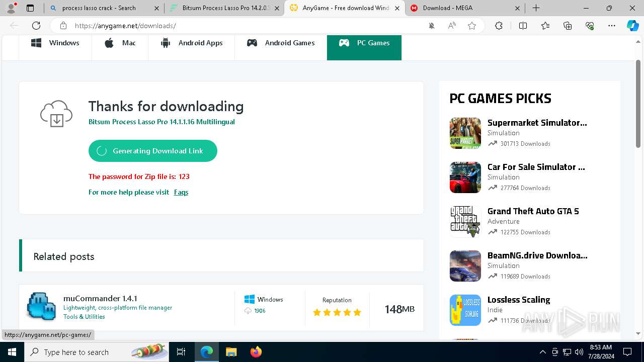644x362 pixels.
Task: Click the notifications blocked bell icon
Action: pos(432,26)
